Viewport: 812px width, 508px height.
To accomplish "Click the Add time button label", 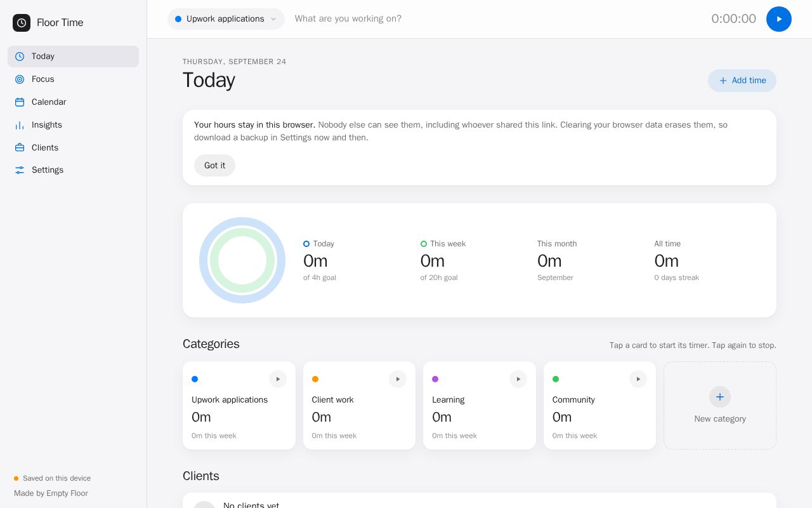I will (x=749, y=81).
